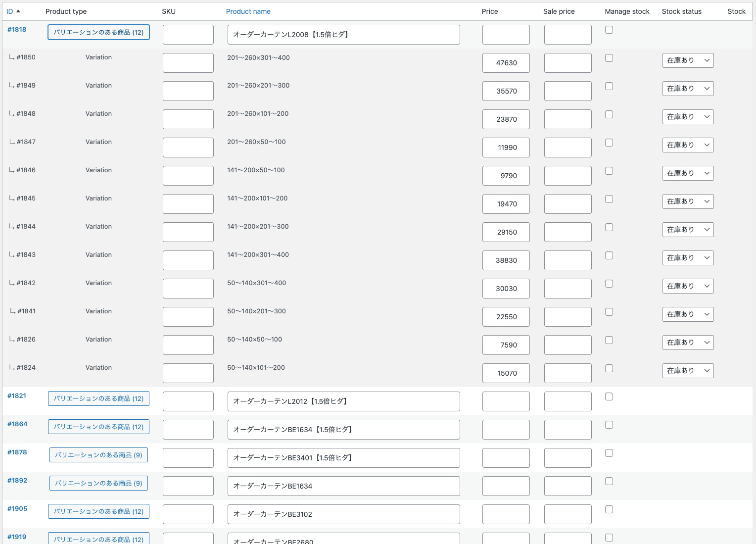
Task: Change stock status of variation #1824
Action: click(x=688, y=371)
